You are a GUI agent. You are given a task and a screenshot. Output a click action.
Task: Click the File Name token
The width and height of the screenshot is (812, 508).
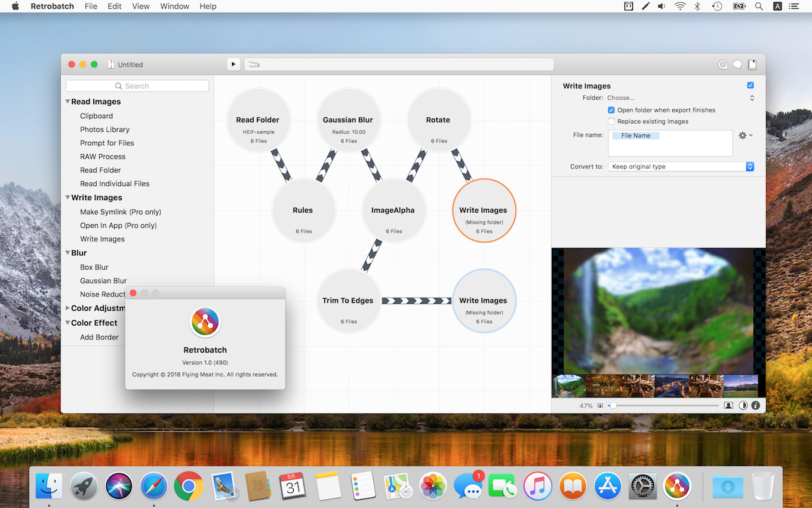(x=635, y=136)
